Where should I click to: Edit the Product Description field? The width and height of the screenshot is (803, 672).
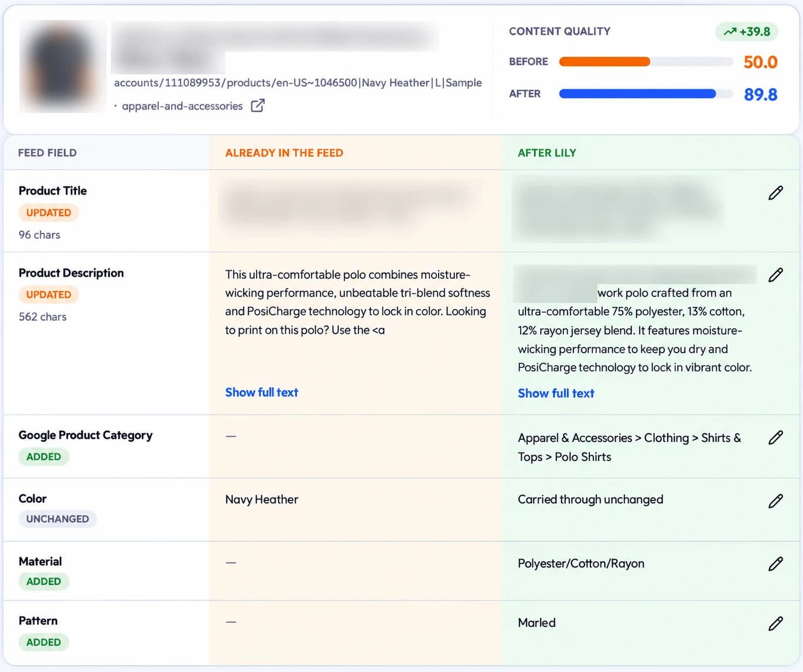pyautogui.click(x=775, y=275)
